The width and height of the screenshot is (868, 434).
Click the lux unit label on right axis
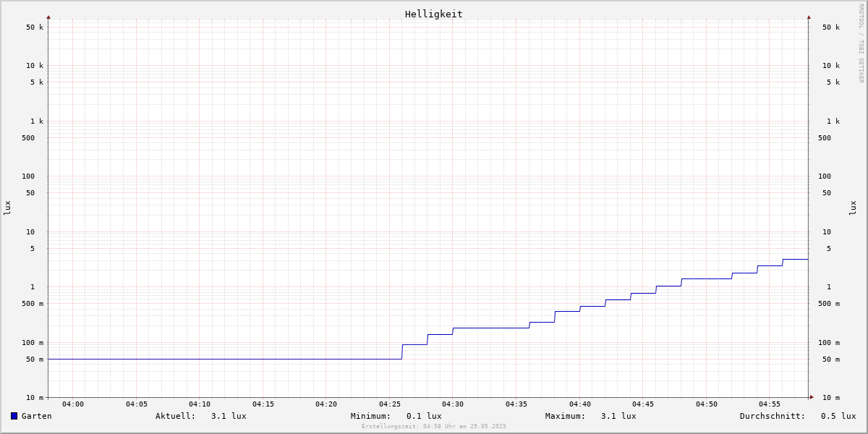[x=853, y=208]
